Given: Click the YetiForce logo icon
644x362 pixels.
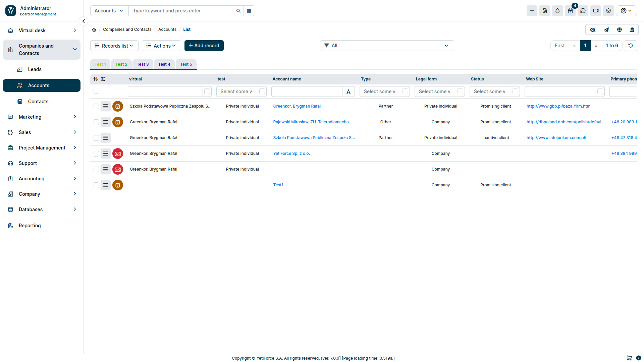Looking at the screenshot, I should (x=11, y=11).
